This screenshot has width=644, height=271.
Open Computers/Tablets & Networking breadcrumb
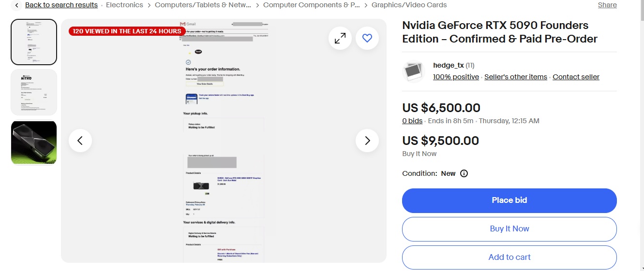tap(203, 5)
